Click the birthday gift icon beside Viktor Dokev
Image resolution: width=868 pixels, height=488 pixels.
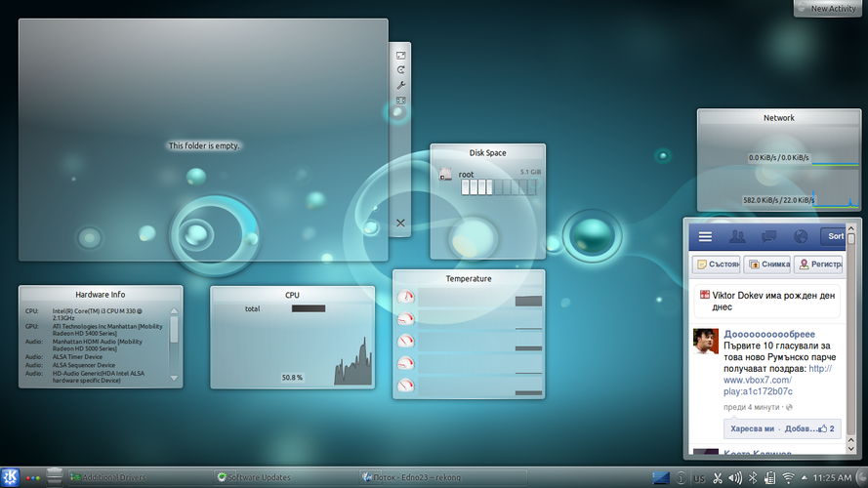click(705, 295)
